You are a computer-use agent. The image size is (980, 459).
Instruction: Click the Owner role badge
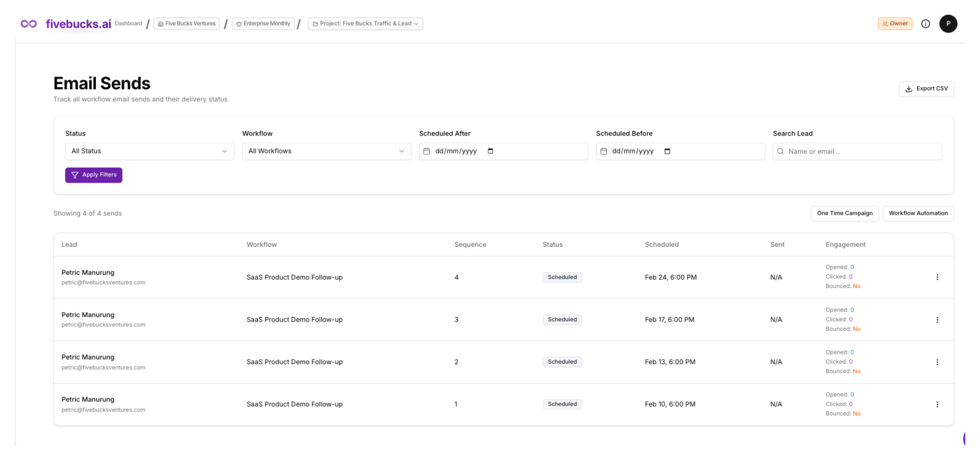coord(895,24)
